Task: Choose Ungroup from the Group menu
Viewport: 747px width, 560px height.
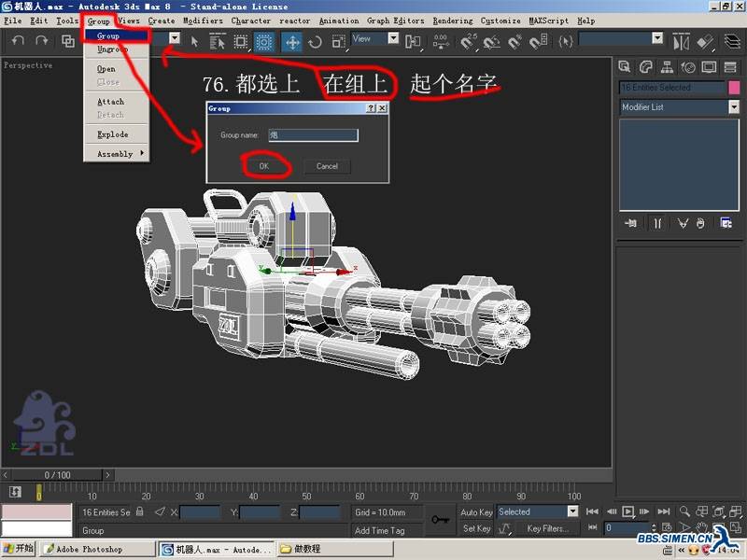Action: tap(117, 49)
